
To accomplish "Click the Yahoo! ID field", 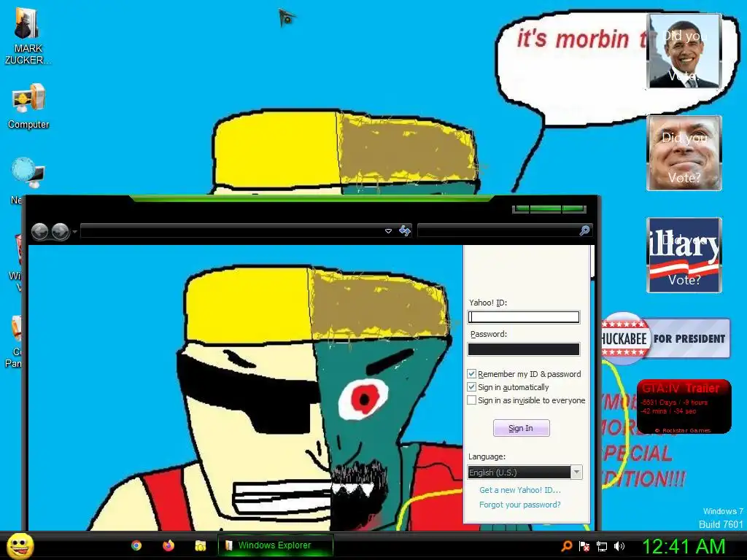I will 524,317.
